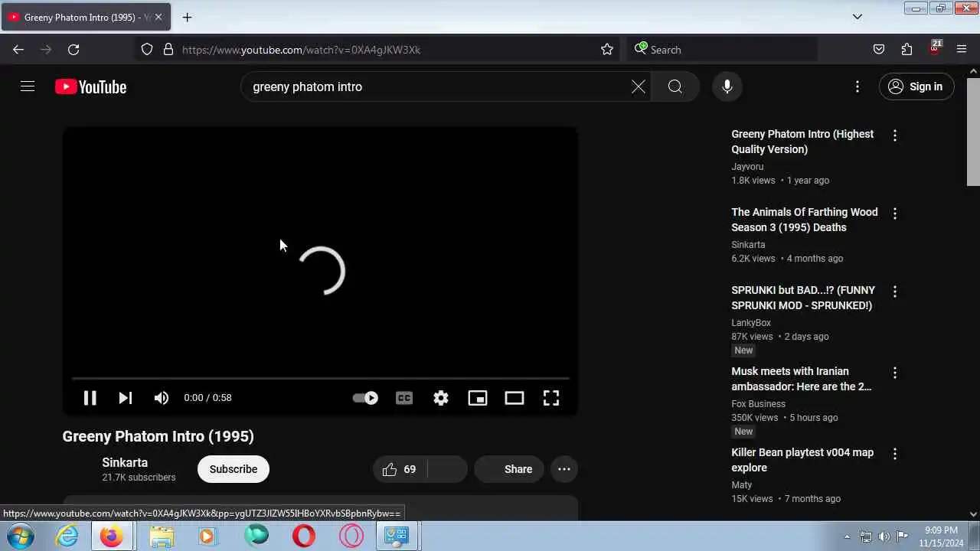Image resolution: width=980 pixels, height=551 pixels.
Task: Open options for Greeny Phatom Highest Quality video
Action: coord(894,135)
